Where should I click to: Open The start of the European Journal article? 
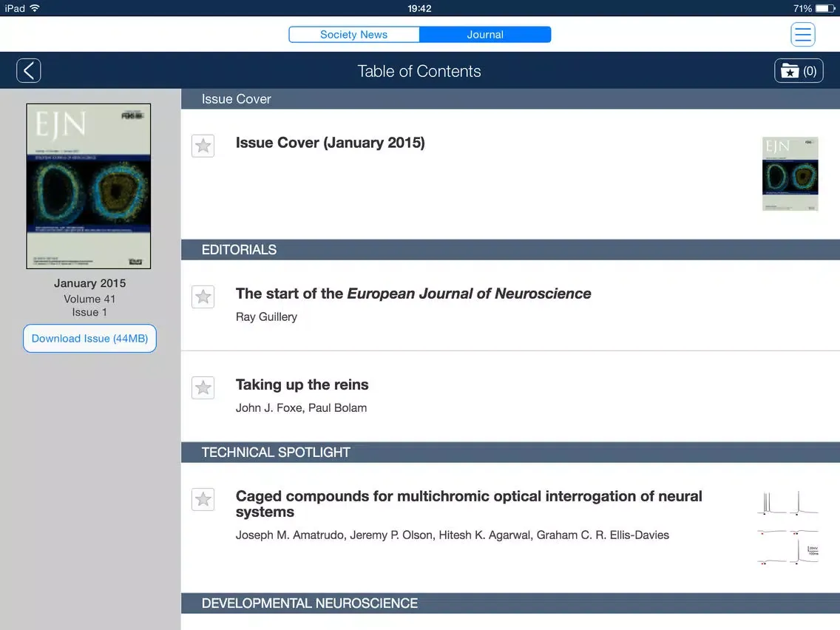tap(413, 294)
